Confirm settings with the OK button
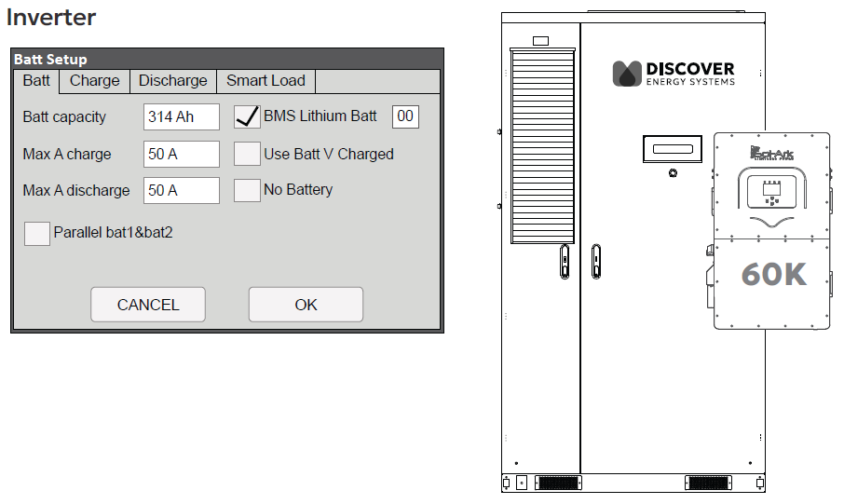Screen dimensions: 844x504 click(306, 305)
